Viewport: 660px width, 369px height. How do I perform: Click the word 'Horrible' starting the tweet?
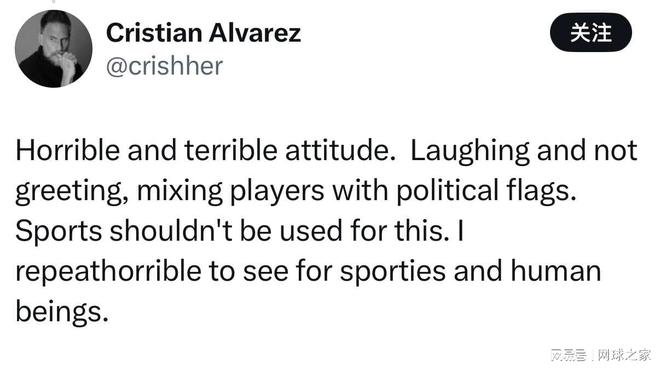click(67, 150)
